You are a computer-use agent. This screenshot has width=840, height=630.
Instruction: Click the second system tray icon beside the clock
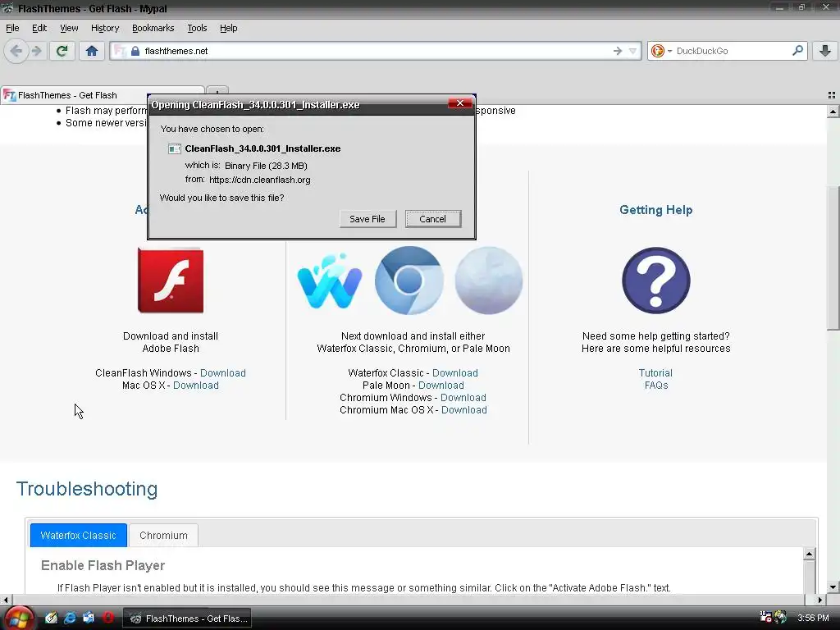[x=781, y=617]
